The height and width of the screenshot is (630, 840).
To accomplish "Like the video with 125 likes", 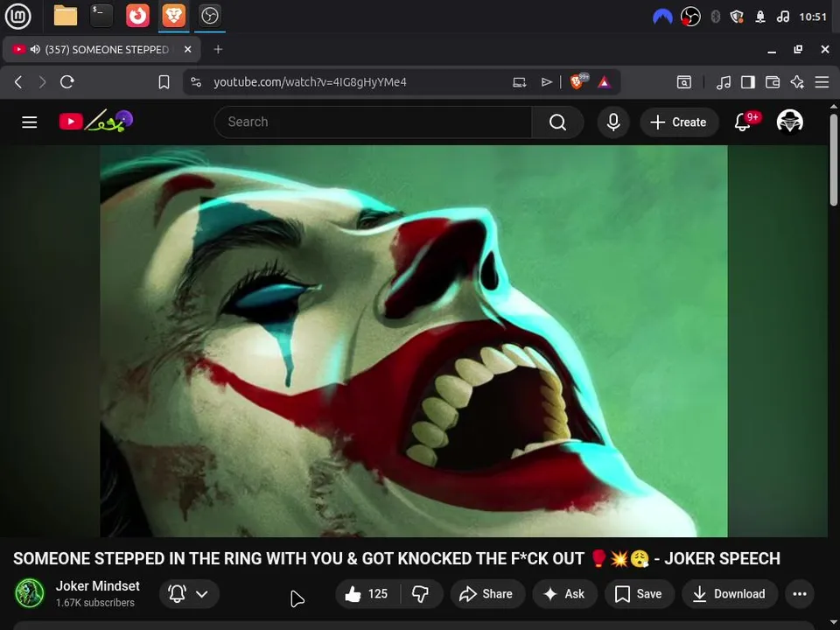I will tap(367, 594).
